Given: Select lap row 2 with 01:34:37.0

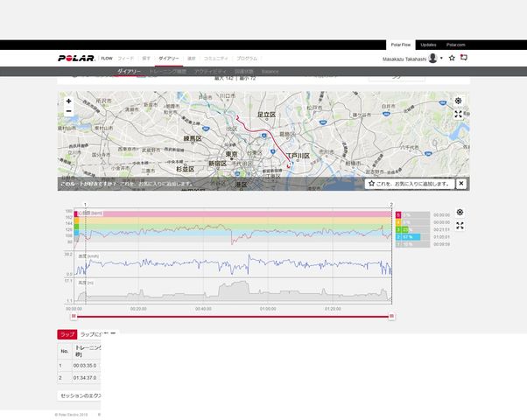Looking at the screenshot, I should tap(79, 378).
